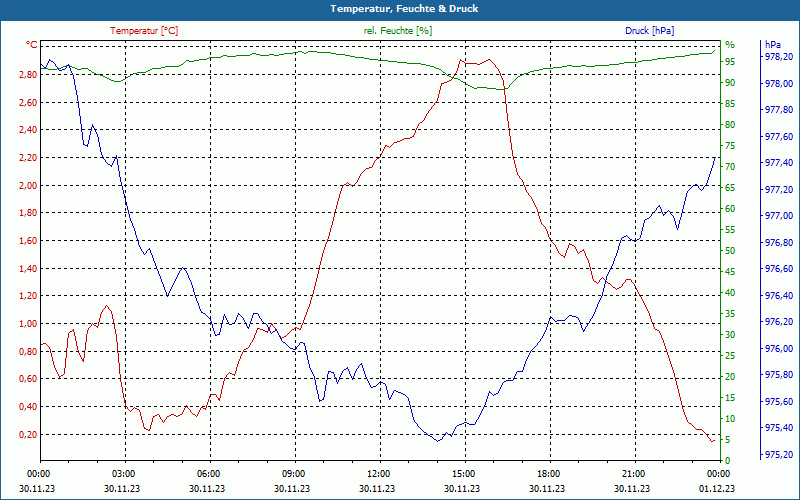Viewport: 800px width, 500px height.
Task: Click temperature axis value 2,60
Action: point(29,103)
